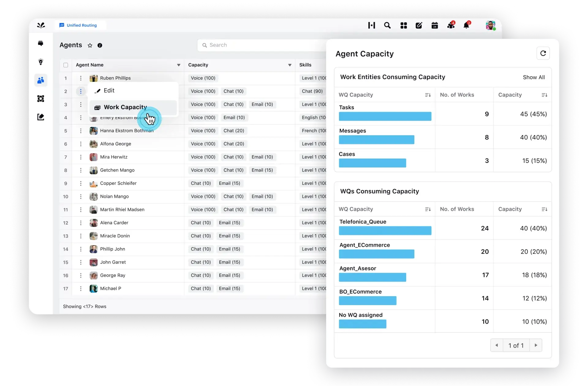Click the grid/apps icon in toolbar
This screenshot has width=588, height=386.
403,25
